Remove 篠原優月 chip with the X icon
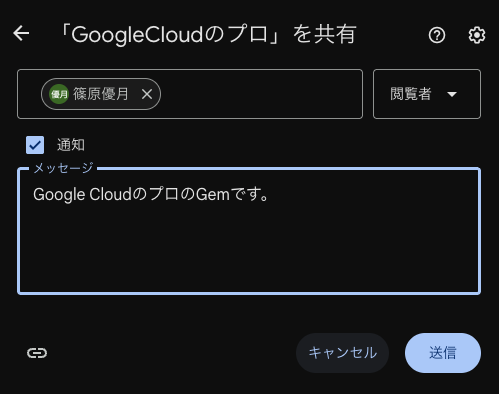 [x=147, y=94]
